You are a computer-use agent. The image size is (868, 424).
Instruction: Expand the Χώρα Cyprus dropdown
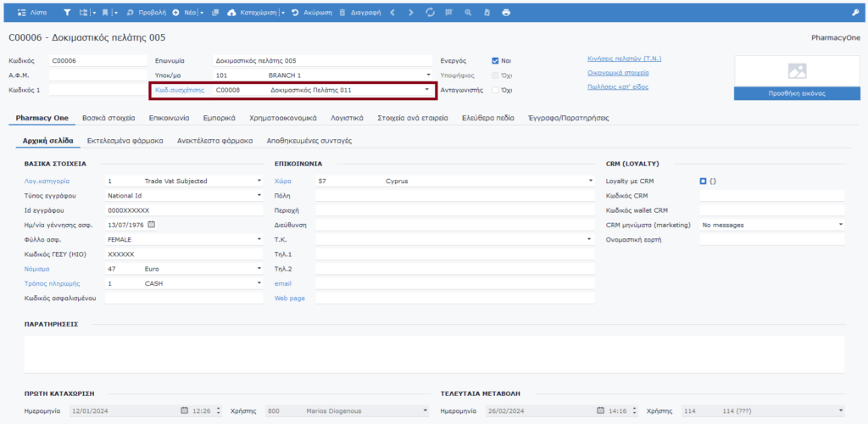click(590, 181)
